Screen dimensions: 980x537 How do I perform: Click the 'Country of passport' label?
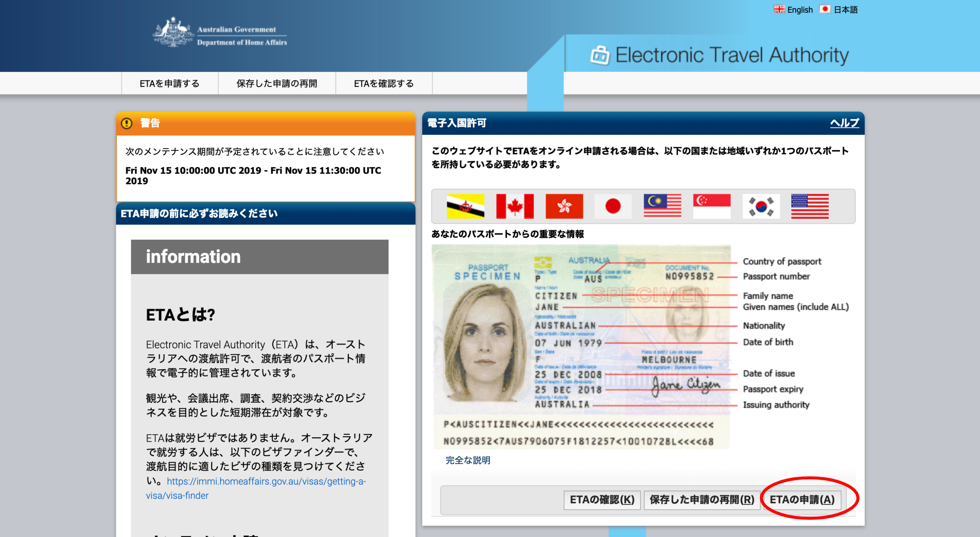[x=782, y=262]
